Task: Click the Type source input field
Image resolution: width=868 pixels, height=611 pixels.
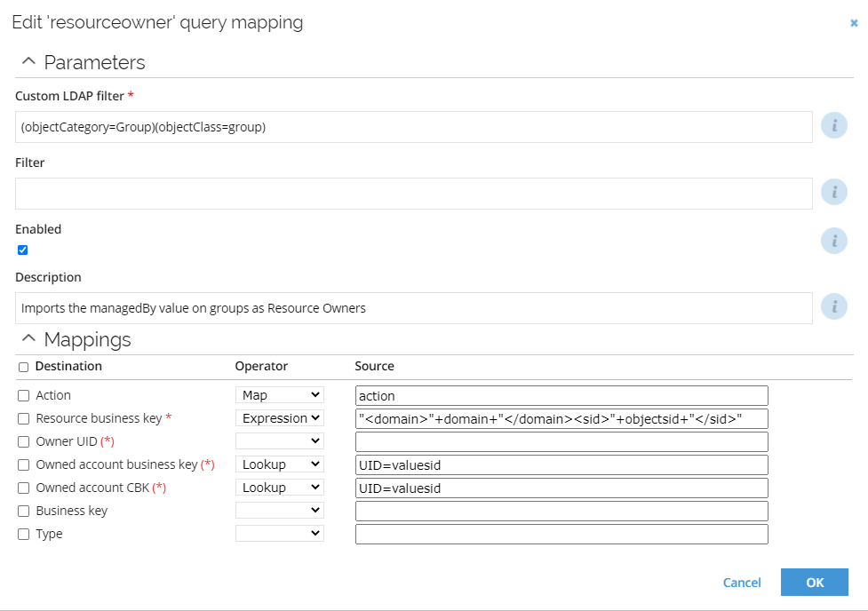Action: (561, 534)
